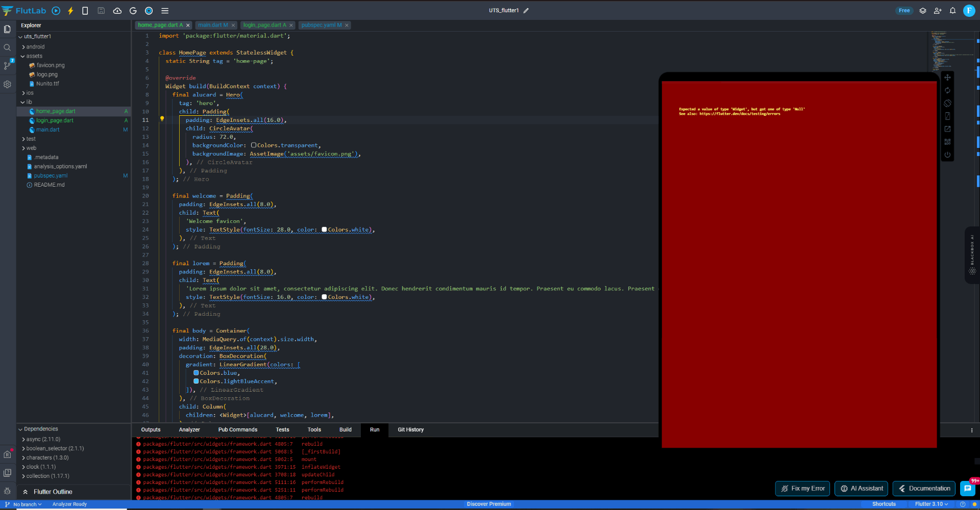Click the QR code icon beside emulator
Image resolution: width=980 pixels, height=510 pixels.
947,142
